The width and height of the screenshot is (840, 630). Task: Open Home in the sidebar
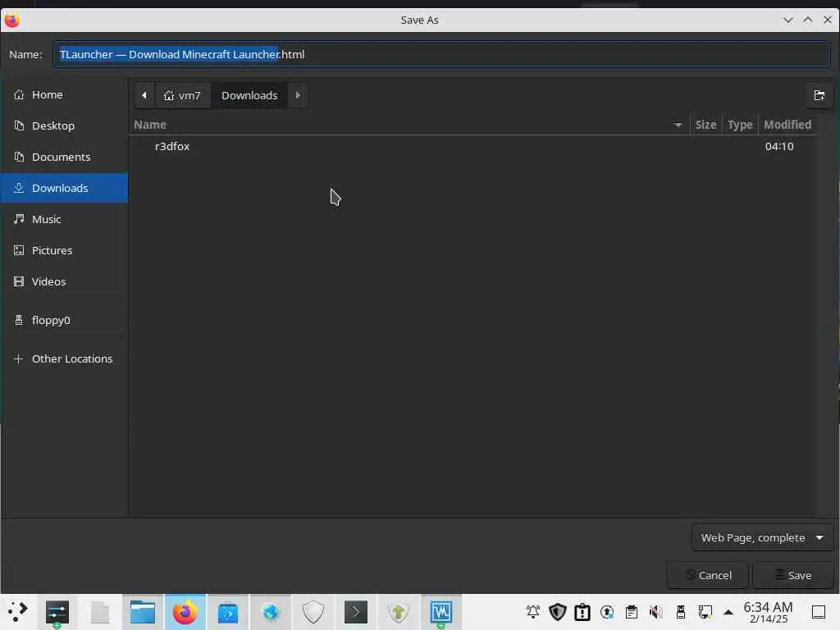click(64, 95)
